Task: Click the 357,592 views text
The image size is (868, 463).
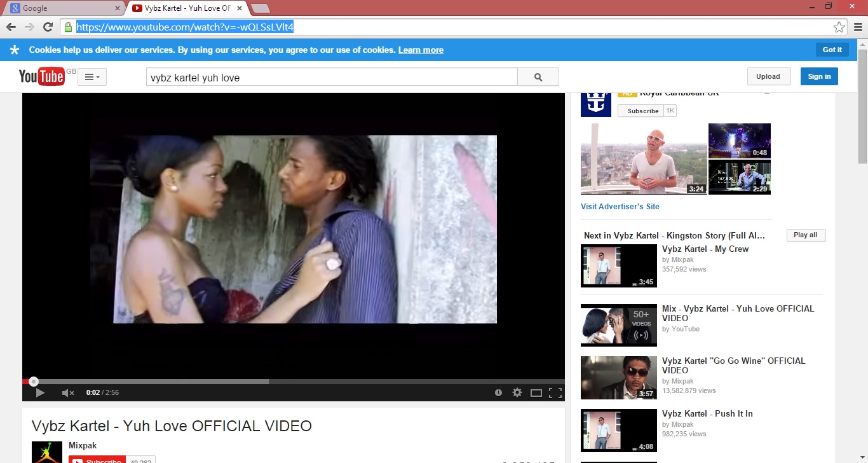Action: click(684, 269)
